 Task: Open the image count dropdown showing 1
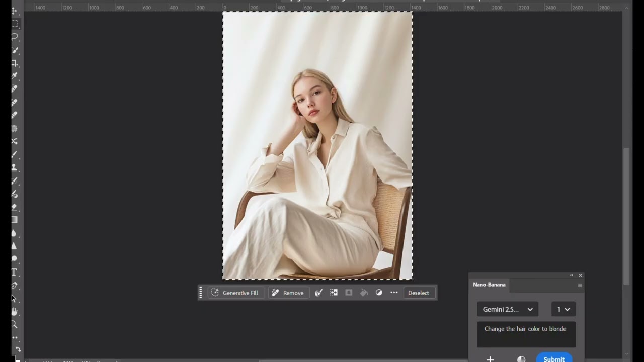(x=563, y=309)
